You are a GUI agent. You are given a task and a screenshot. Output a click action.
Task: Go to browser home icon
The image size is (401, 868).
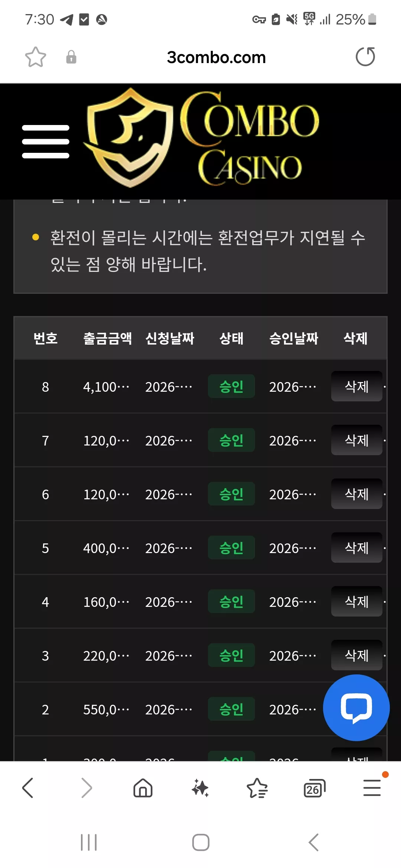[x=143, y=788]
